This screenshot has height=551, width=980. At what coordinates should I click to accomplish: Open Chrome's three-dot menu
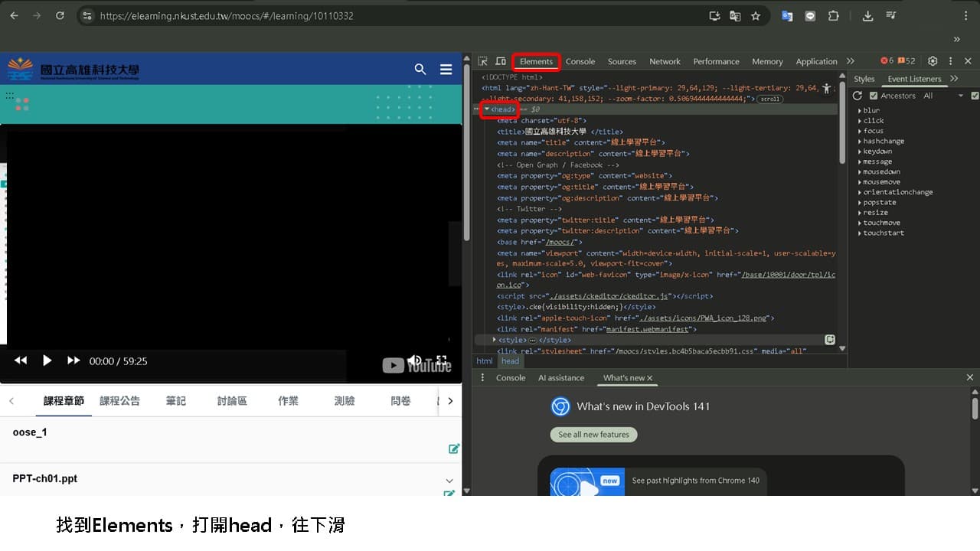[x=965, y=15]
